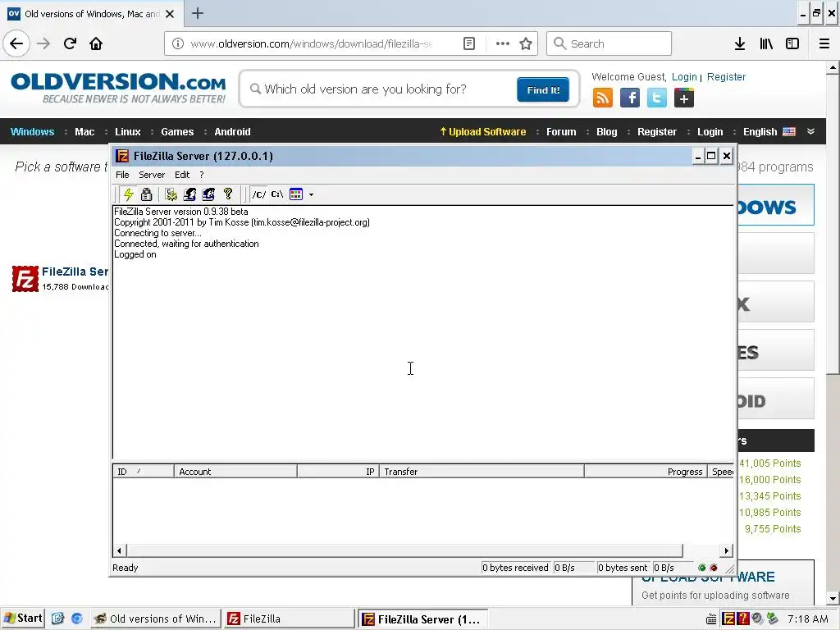Select Games in the site navigation bar
Image resolution: width=840 pixels, height=630 pixels.
coord(177,132)
